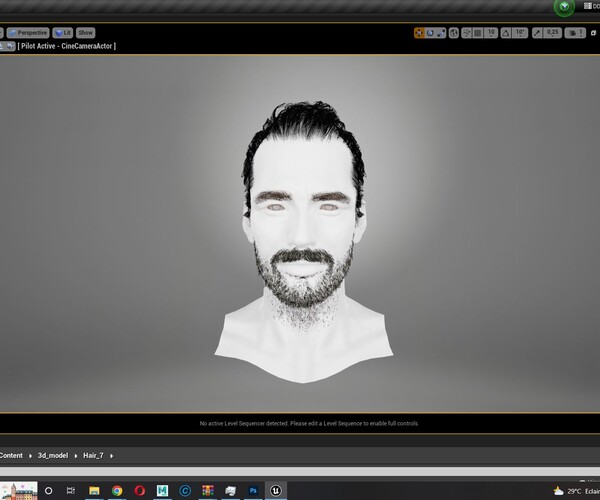Screen dimensions: 600x500
Task: Open the Show flags menu
Action: 85,33
